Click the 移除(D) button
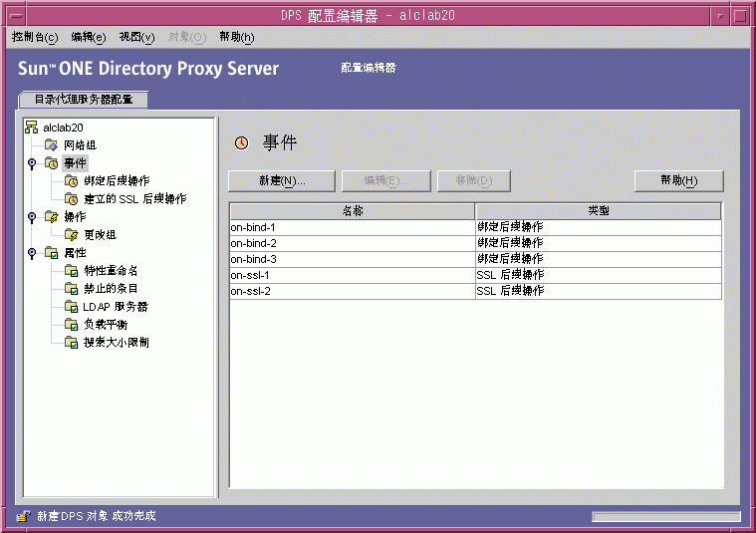Image resolution: width=756 pixels, height=533 pixels. (474, 181)
